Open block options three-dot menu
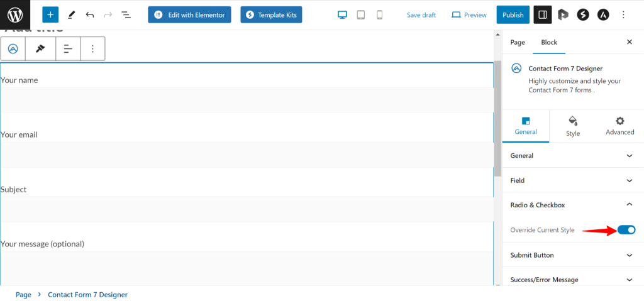Viewport: 644px width, 301px height. [x=92, y=48]
